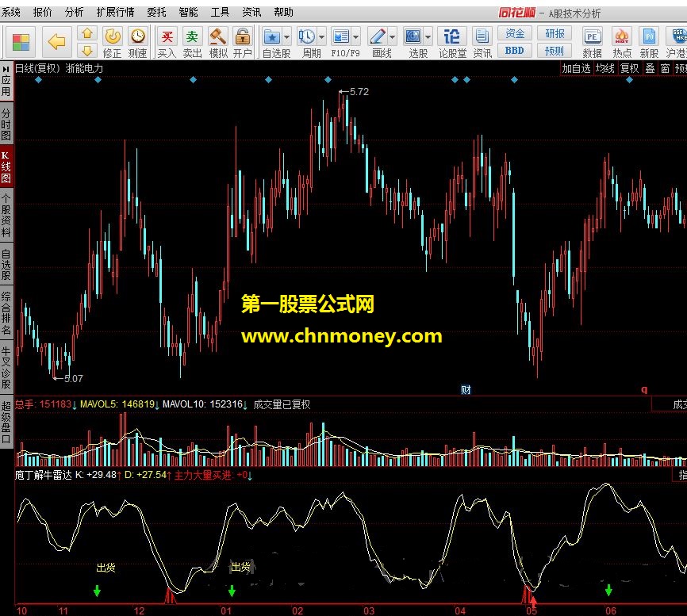The height and width of the screenshot is (616, 687).
Task: Click the 资金 button
Action: [x=515, y=33]
